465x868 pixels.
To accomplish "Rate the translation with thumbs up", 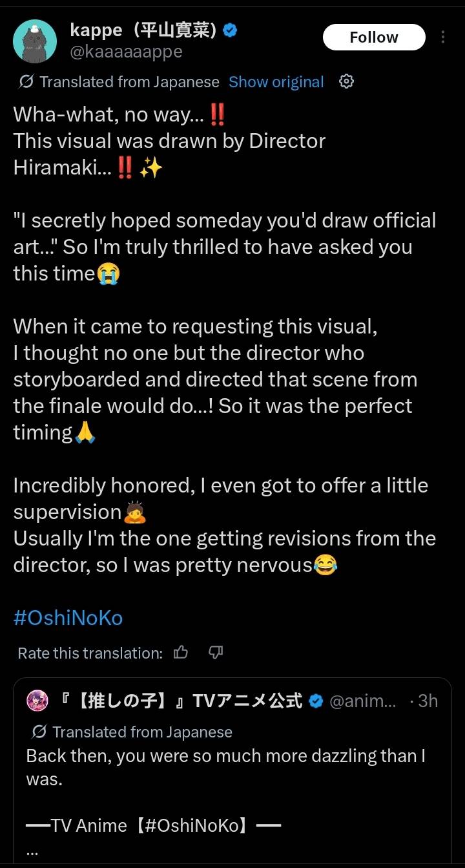I will [181, 653].
